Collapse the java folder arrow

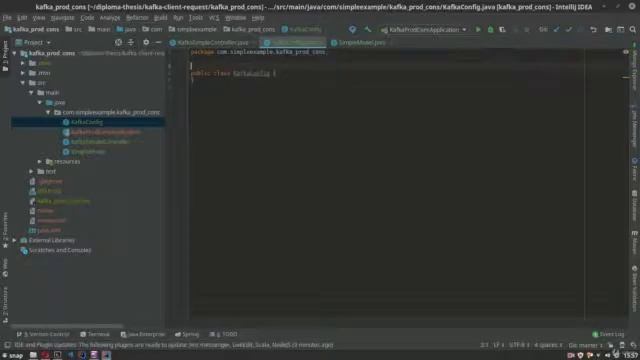point(40,102)
